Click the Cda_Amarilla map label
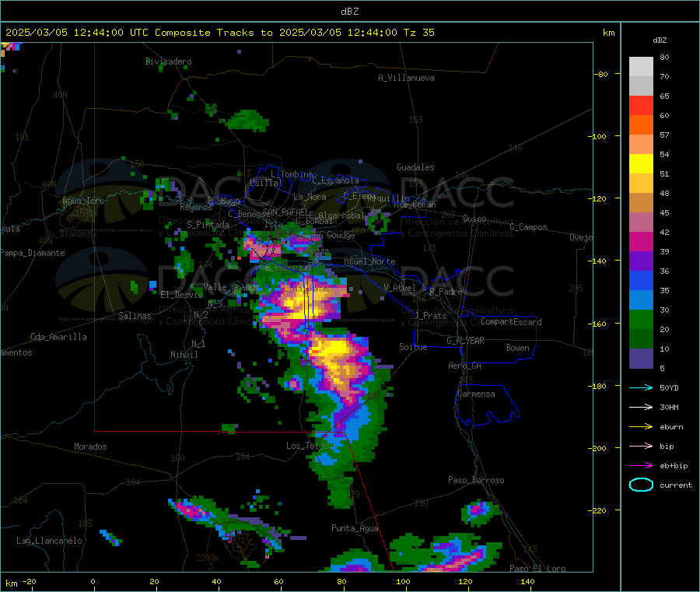Viewport: 700px width, 592px height. coord(59,337)
